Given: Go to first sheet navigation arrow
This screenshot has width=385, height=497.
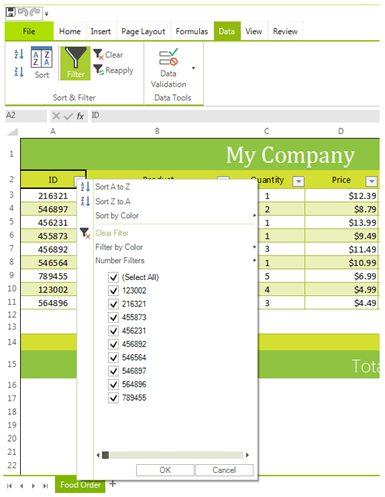Looking at the screenshot, I should (9, 486).
